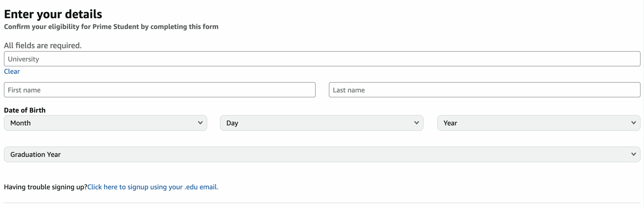
Task: Click the Prime Student eligibility subtitle
Action: [111, 27]
